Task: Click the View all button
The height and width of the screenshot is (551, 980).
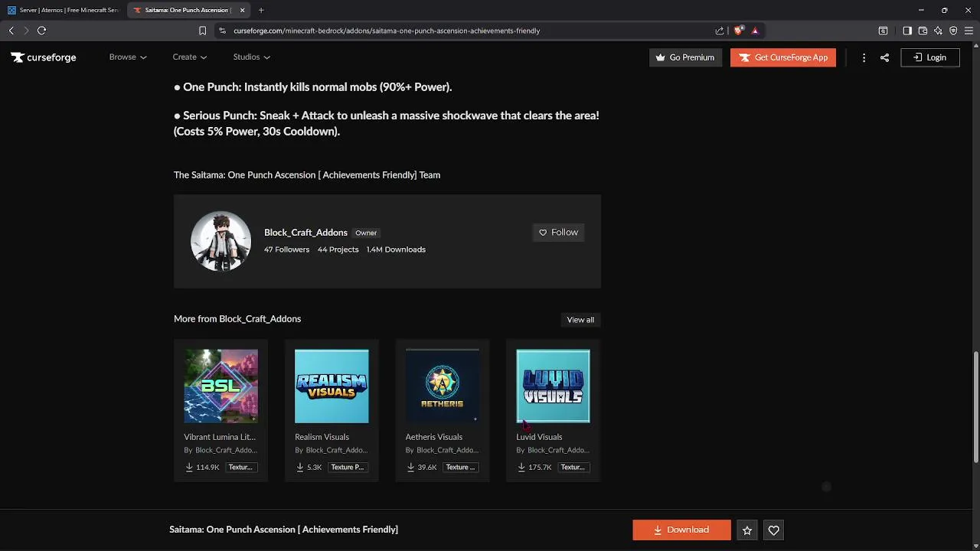Action: pos(580,320)
